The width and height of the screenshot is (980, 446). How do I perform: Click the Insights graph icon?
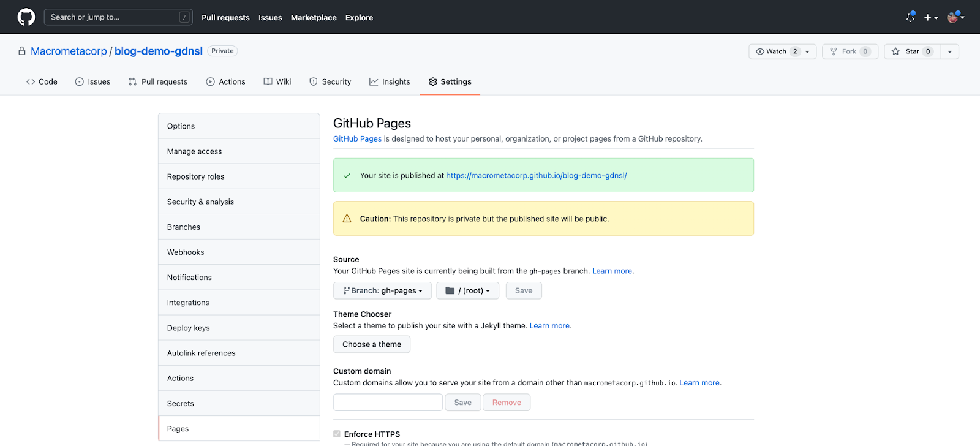click(x=374, y=81)
